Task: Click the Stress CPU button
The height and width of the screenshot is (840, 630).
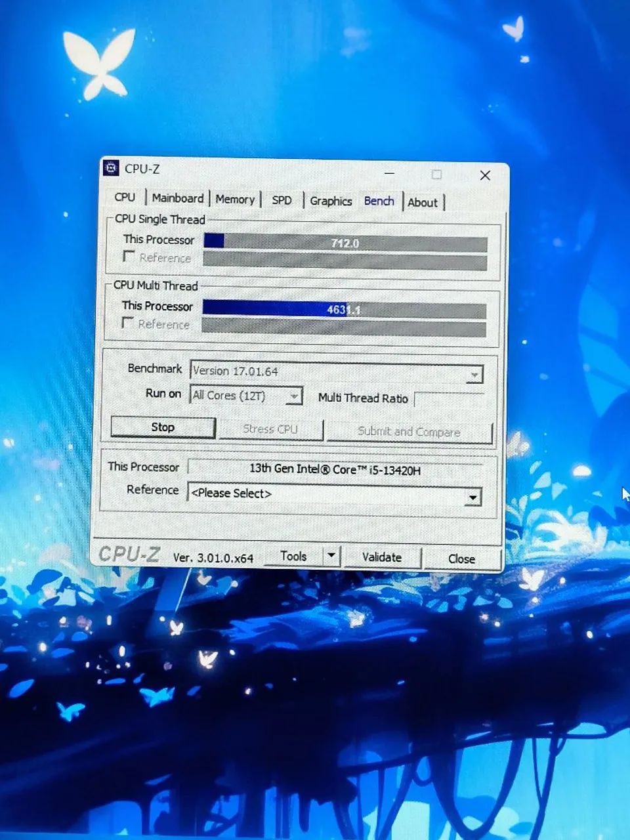Action: [270, 429]
